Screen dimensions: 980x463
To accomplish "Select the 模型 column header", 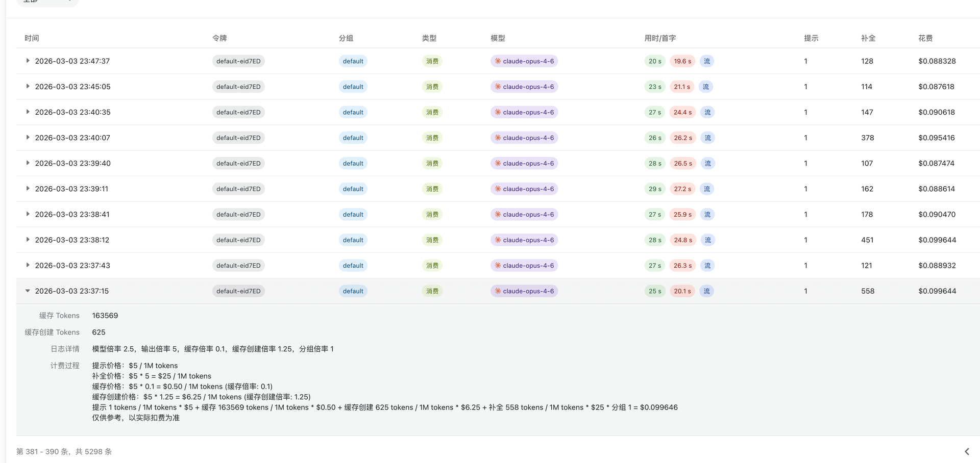I will [x=498, y=38].
